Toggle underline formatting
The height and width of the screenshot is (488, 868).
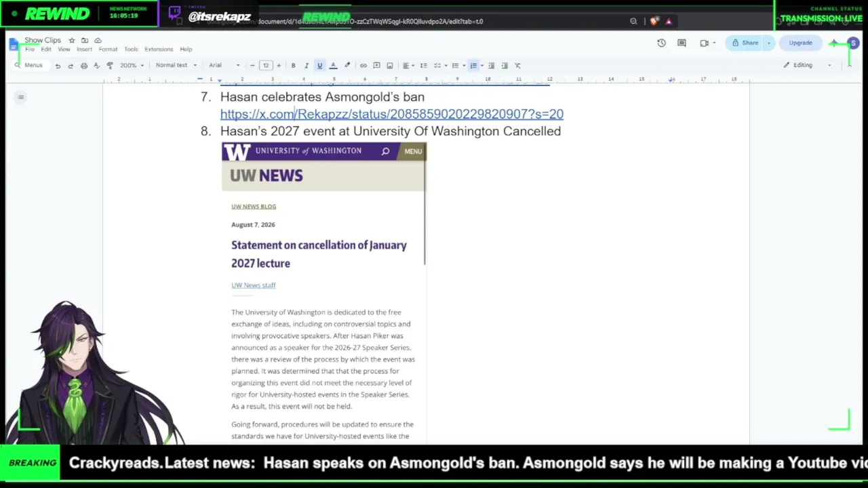[319, 66]
